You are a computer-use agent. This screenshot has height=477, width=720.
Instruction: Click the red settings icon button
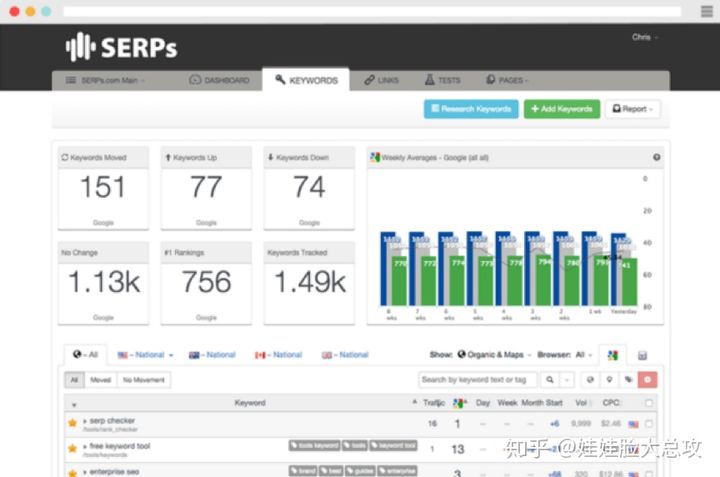coord(647,380)
